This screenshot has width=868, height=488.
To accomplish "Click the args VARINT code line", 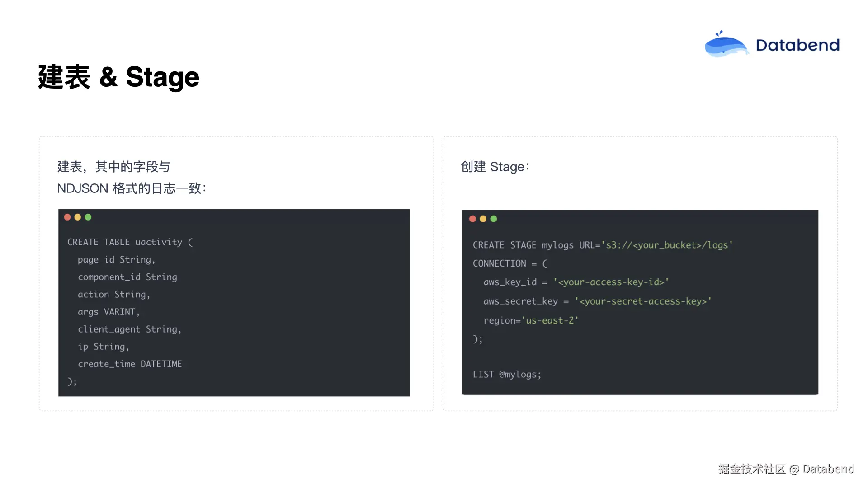I will [108, 312].
